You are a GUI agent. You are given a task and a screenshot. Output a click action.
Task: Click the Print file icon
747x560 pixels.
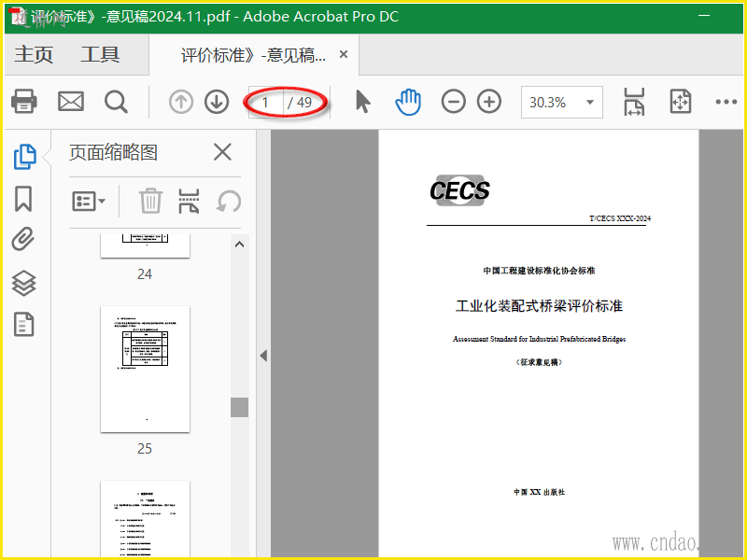[24, 102]
